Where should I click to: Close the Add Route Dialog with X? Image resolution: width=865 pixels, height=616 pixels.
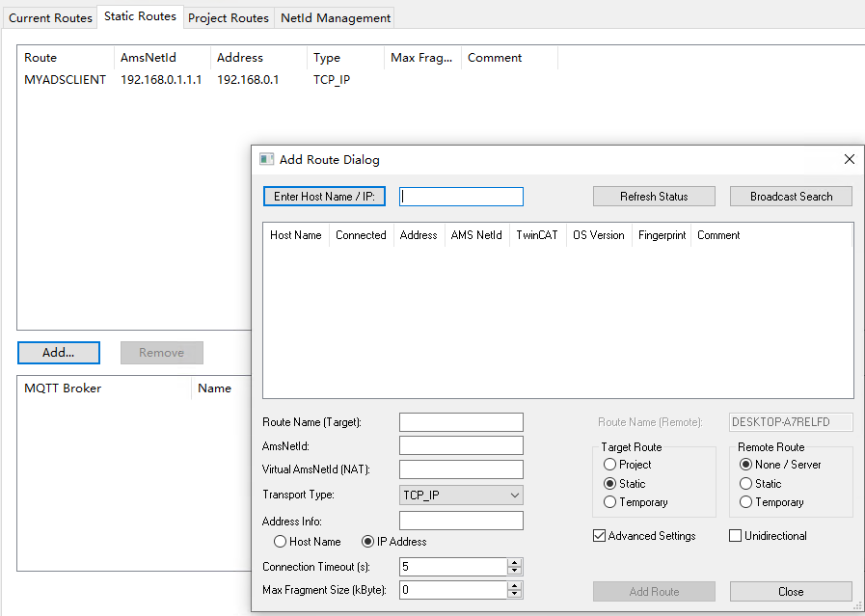tap(849, 159)
